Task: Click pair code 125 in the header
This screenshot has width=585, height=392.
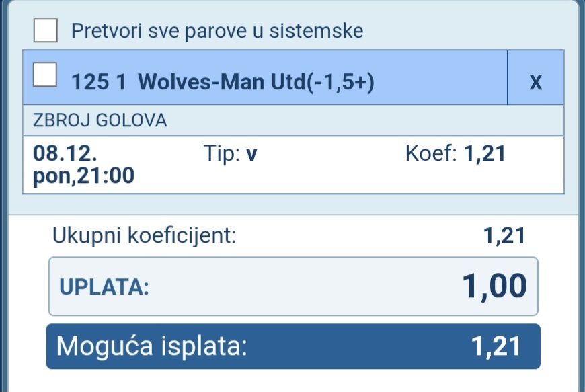Action: [85, 82]
